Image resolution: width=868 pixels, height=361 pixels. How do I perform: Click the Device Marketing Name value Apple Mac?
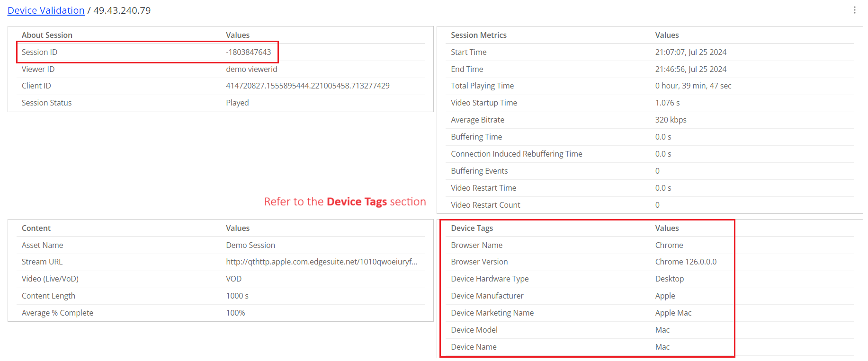673,313
